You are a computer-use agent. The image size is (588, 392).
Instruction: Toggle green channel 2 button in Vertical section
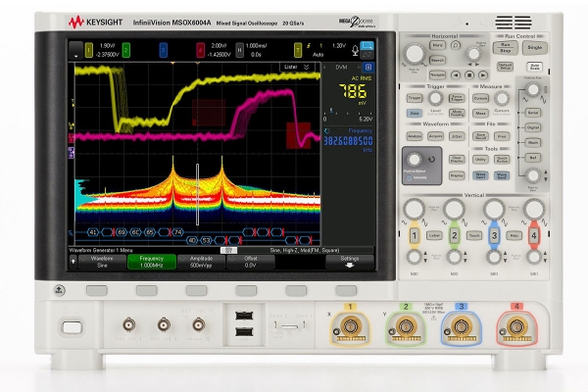(x=454, y=235)
